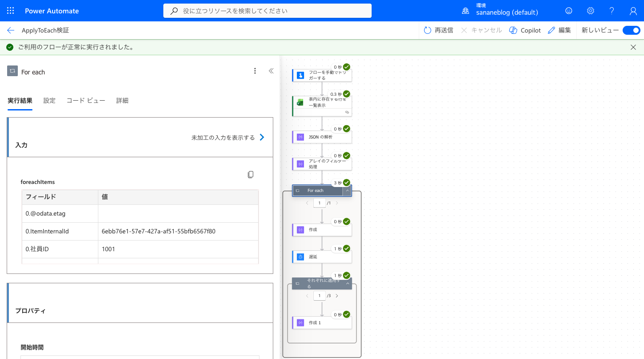
Task: Click the 再送信 button
Action: pyautogui.click(x=438, y=30)
